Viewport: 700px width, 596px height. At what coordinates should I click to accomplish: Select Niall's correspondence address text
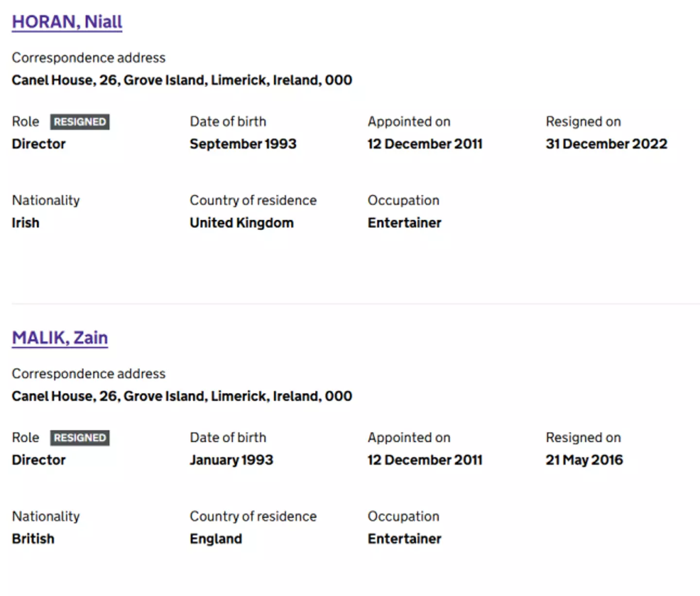pyautogui.click(x=181, y=80)
